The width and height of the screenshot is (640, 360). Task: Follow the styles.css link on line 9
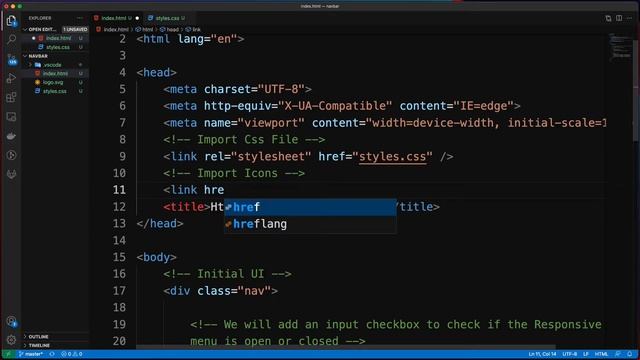392,156
